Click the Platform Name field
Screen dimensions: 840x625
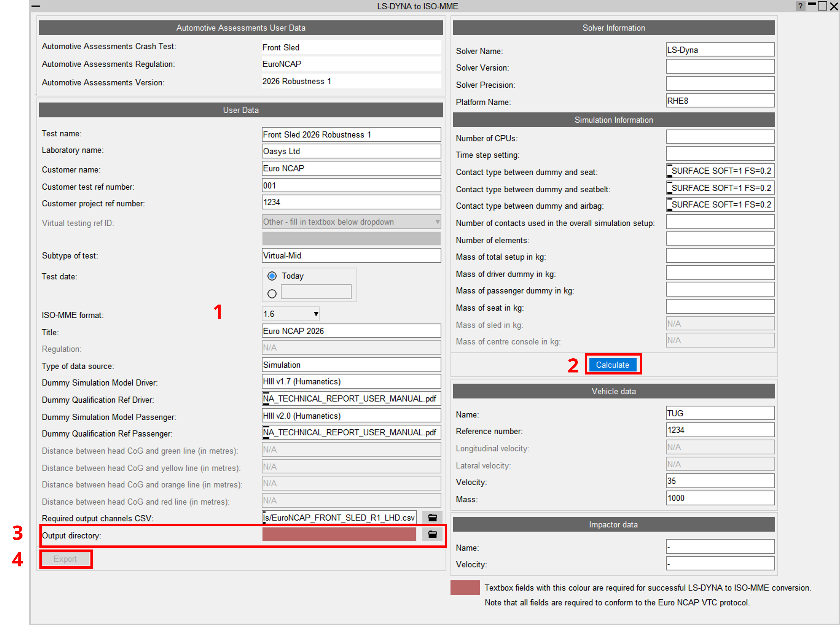click(x=721, y=101)
